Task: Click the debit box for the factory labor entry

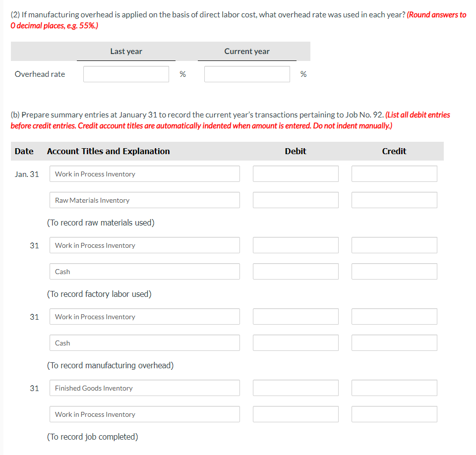Action: coord(295,245)
